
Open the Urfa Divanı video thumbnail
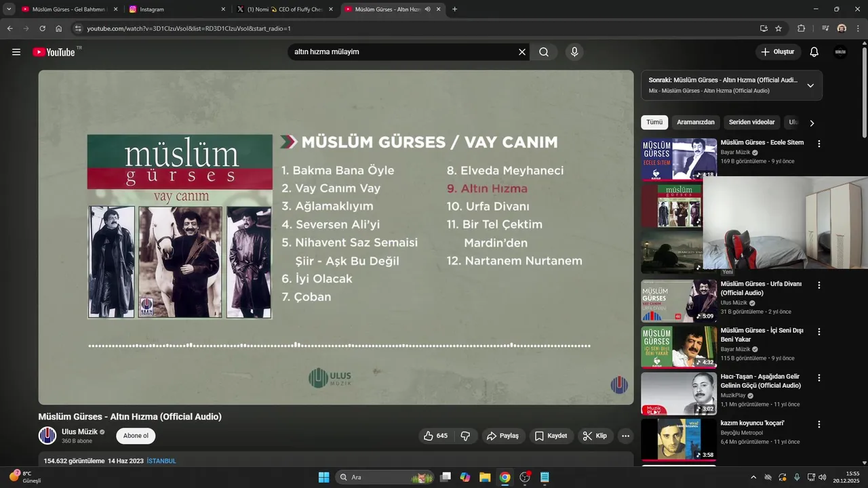pyautogui.click(x=679, y=301)
